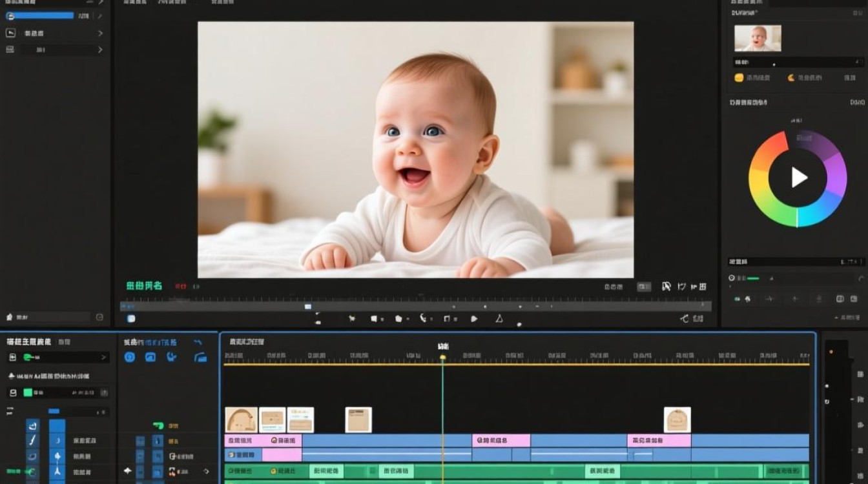
Task: Click the pentagon shape icon below the preview
Action: pos(398,318)
